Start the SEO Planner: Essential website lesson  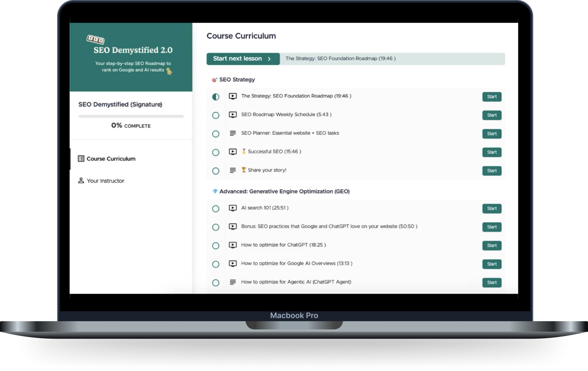pos(492,134)
